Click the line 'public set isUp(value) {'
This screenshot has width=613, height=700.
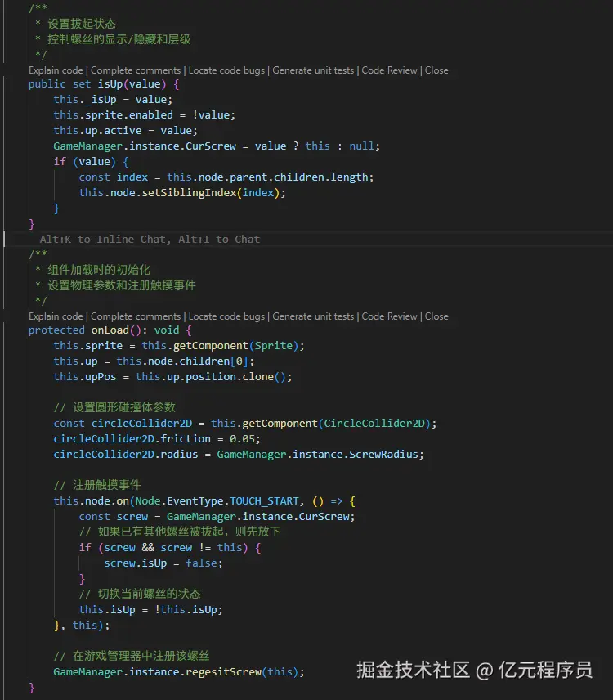click(x=104, y=84)
